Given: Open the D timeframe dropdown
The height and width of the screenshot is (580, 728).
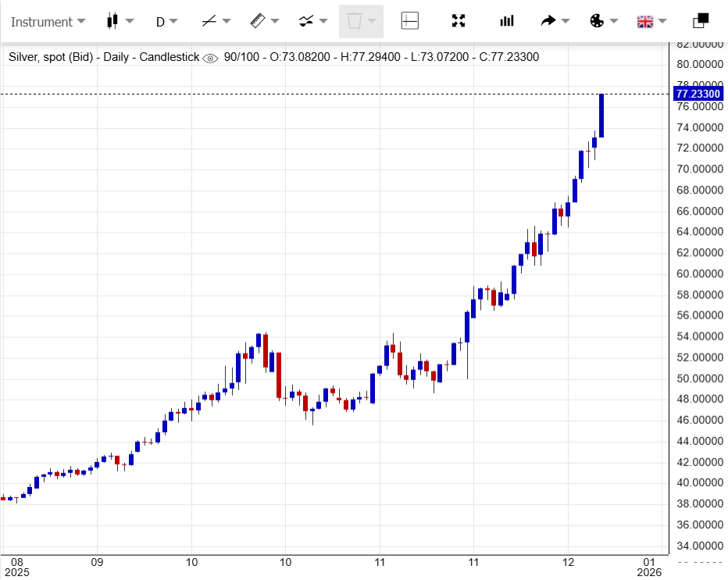Looking at the screenshot, I should pos(166,21).
